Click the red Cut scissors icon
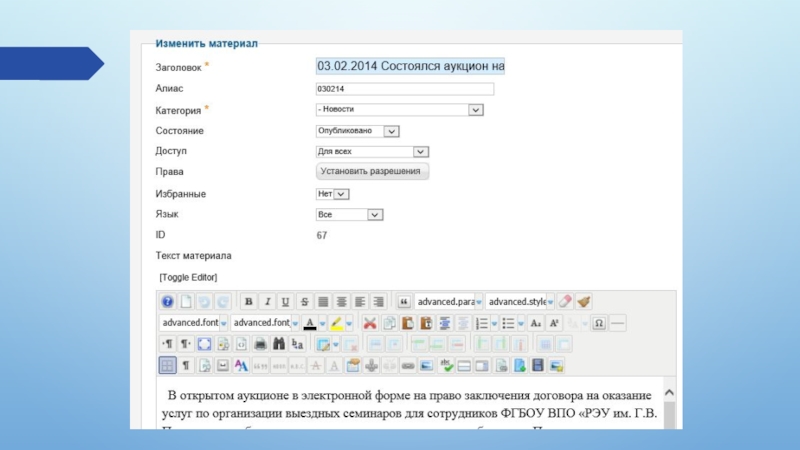The image size is (800, 450). click(x=370, y=323)
